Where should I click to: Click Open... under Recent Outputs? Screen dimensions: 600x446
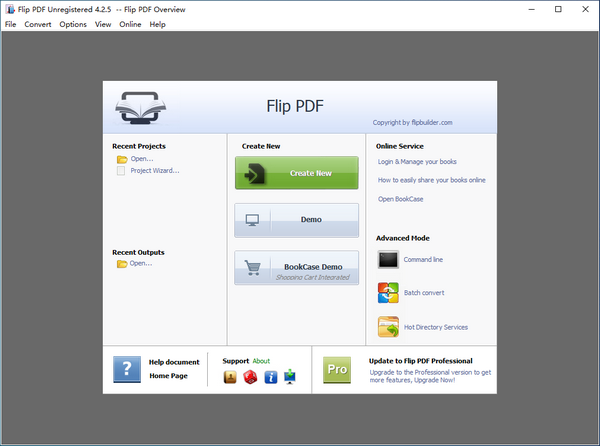pos(141,264)
